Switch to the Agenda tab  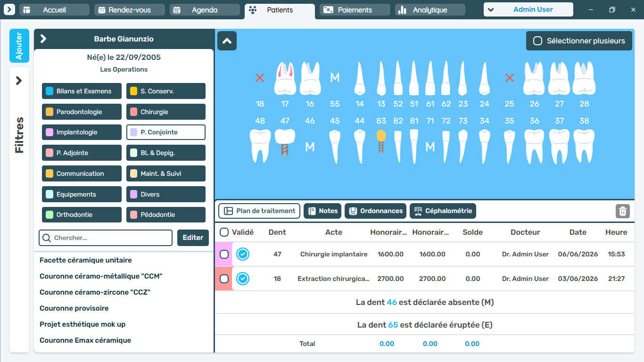click(x=205, y=10)
